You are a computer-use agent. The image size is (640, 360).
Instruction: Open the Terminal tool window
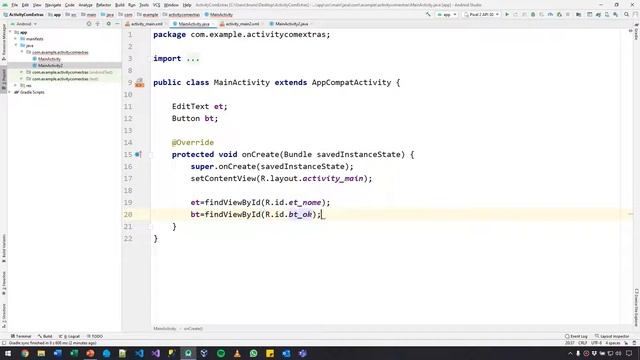coord(21,336)
